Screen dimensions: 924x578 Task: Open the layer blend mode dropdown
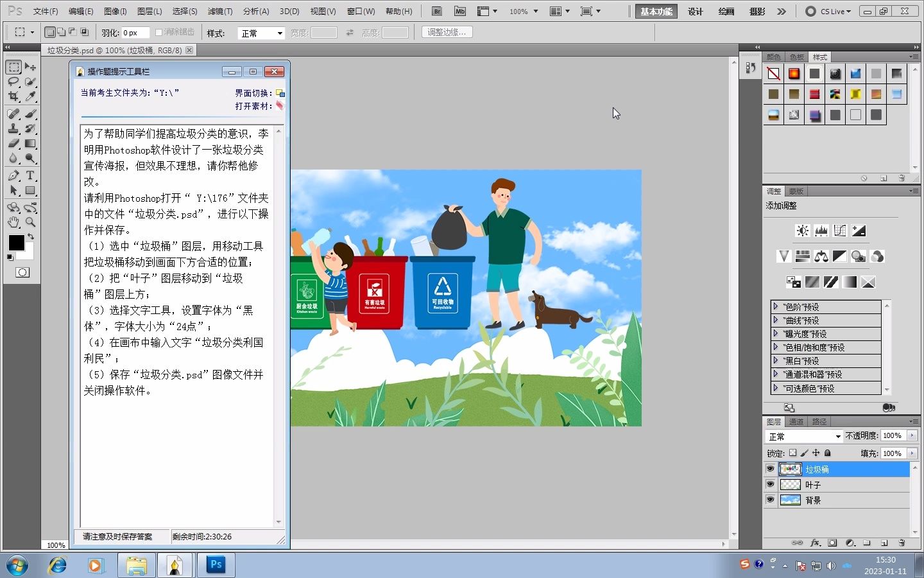pos(803,435)
